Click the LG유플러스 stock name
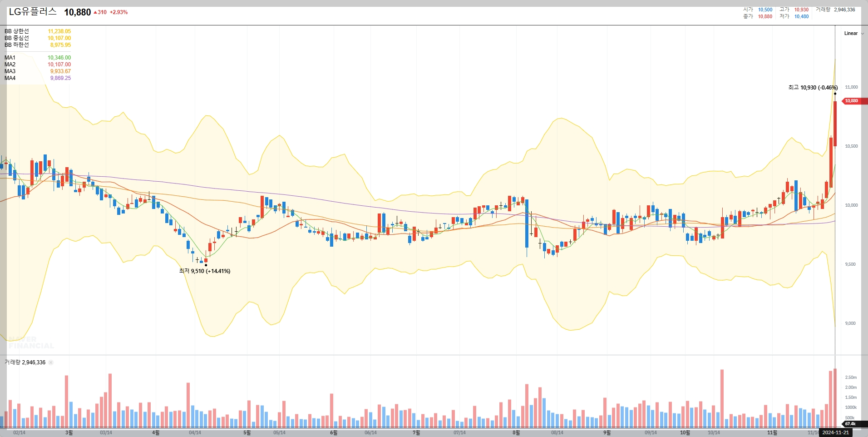 pos(33,12)
